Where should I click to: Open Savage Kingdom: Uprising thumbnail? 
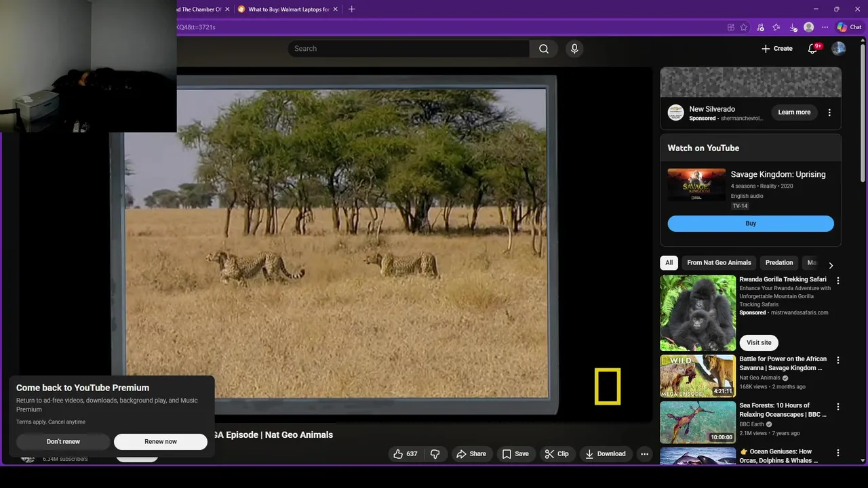696,185
